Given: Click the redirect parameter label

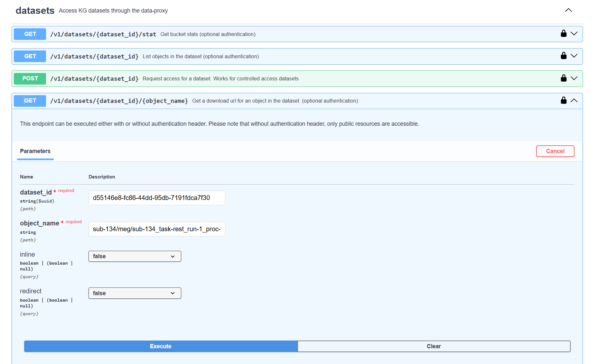Looking at the screenshot, I should point(31,291).
